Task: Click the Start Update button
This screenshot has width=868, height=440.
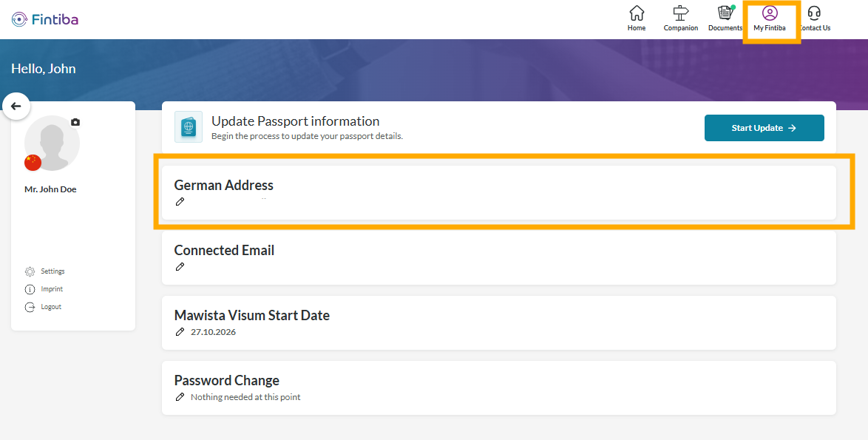Action: point(764,128)
